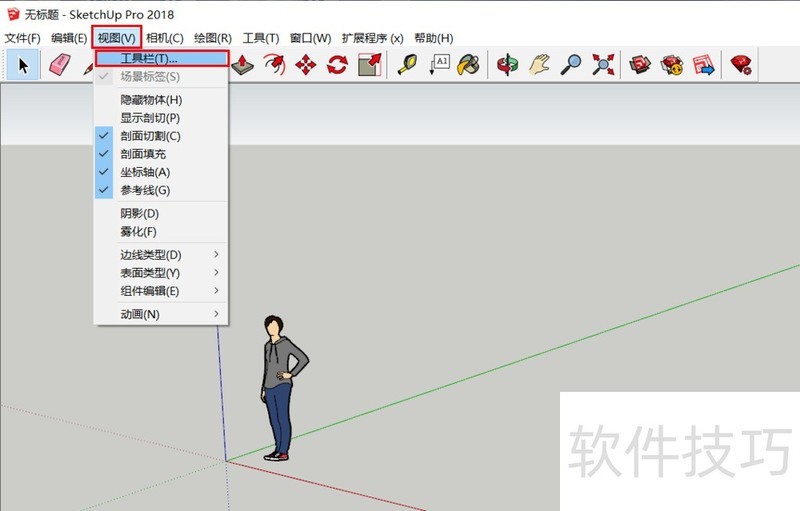Screen dimensions: 800x511
Task: Close the open 视图(V) menu
Action: tap(116, 38)
